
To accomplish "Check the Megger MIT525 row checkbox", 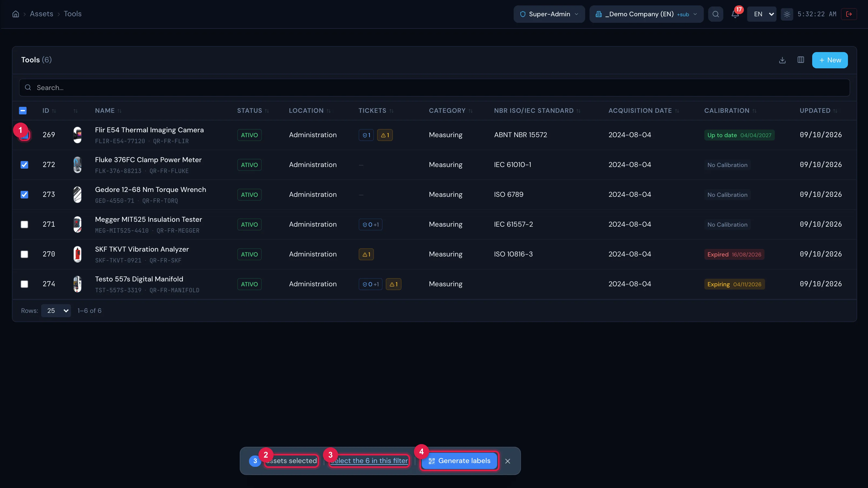I will [x=24, y=224].
